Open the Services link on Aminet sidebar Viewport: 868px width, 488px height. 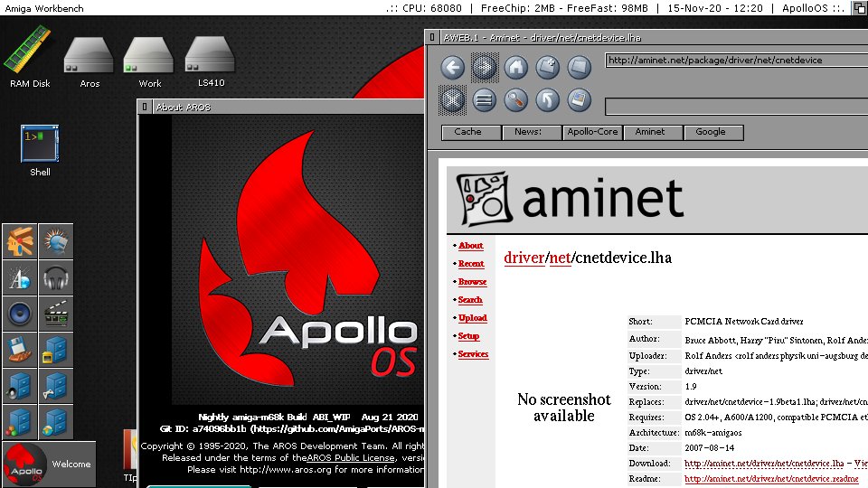[473, 354]
